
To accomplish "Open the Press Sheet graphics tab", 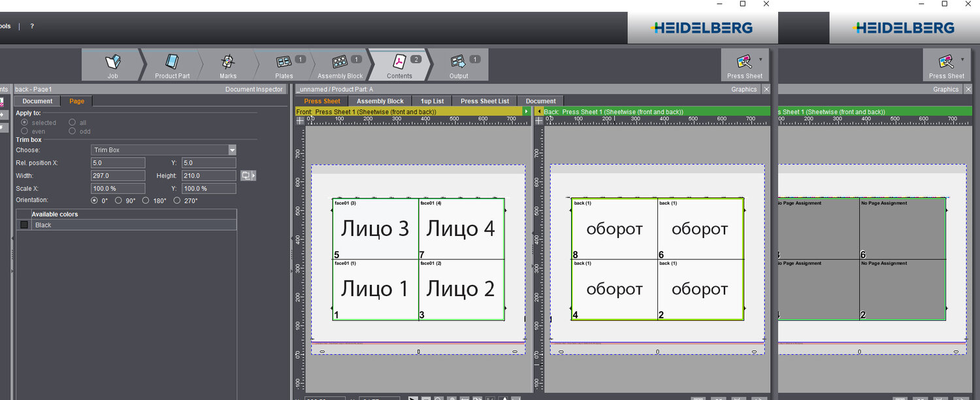I will click(x=322, y=101).
